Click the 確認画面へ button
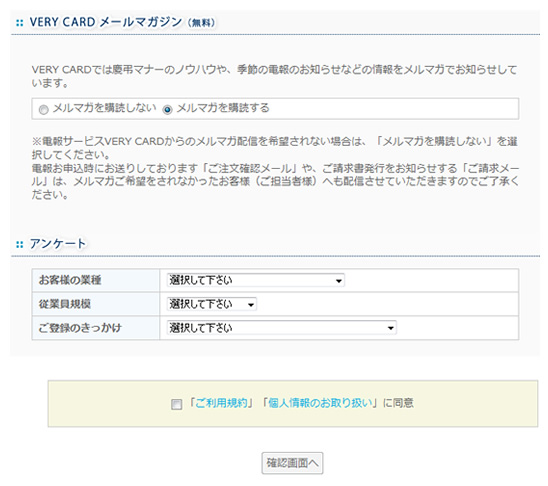Viewport: 548px width, 486px height. tap(292, 463)
